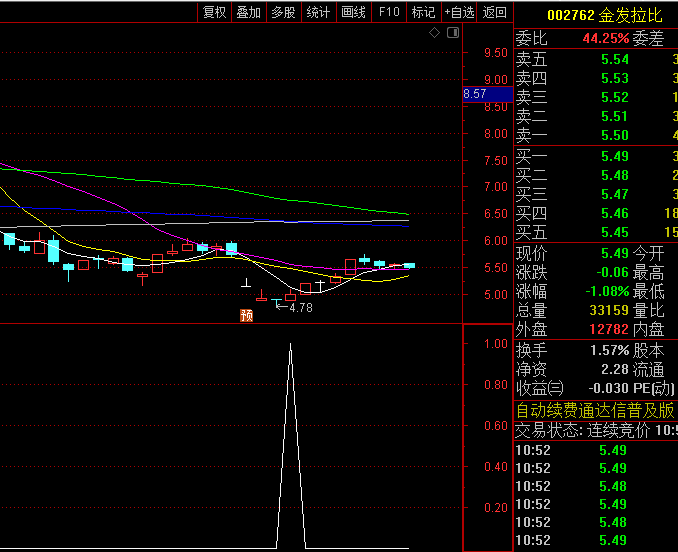
Task: Toggle the panel layout icon beside the diamond
Action: (453, 33)
